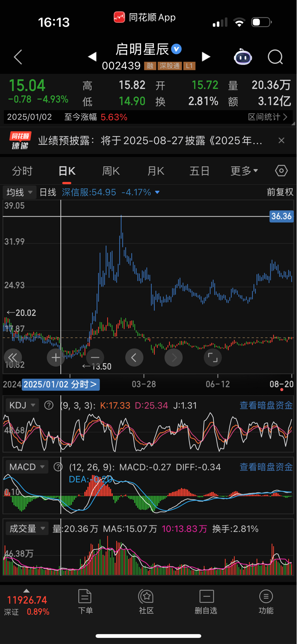Switch to 分时 tab
Image resolution: width=297 pixels, height=644 pixels.
(x=22, y=171)
